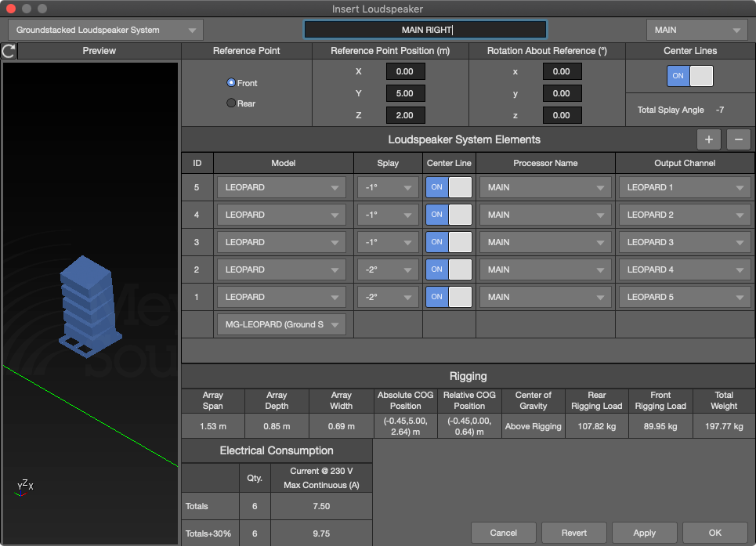Viewport: 756px width, 546px height.
Task: Open the MAIN group dropdown at top right
Action: click(696, 30)
